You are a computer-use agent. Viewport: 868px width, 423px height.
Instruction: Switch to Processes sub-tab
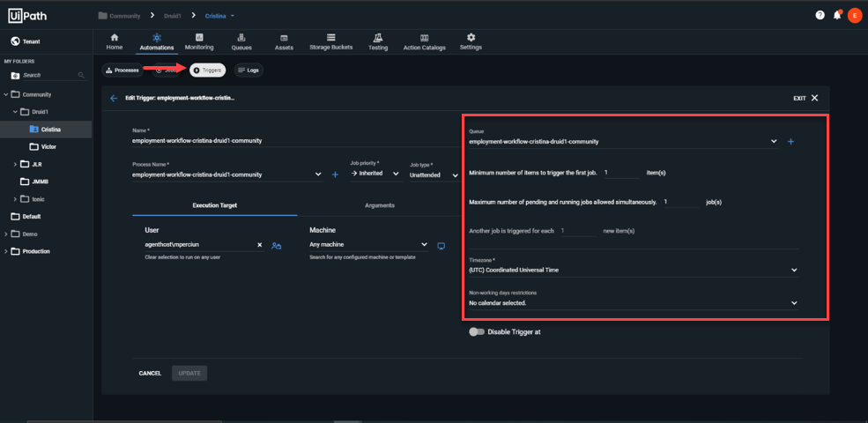tap(122, 70)
